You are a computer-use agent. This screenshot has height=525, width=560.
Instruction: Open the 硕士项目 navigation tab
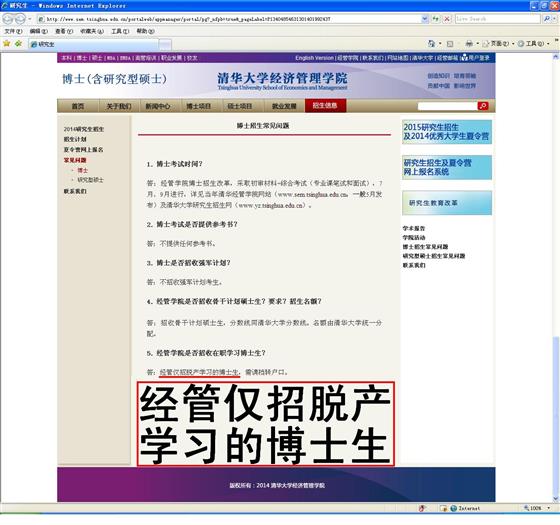point(240,106)
